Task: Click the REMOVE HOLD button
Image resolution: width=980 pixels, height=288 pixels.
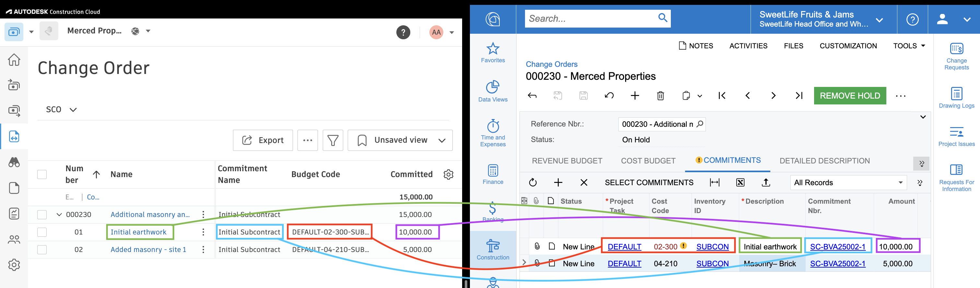Action: click(850, 96)
